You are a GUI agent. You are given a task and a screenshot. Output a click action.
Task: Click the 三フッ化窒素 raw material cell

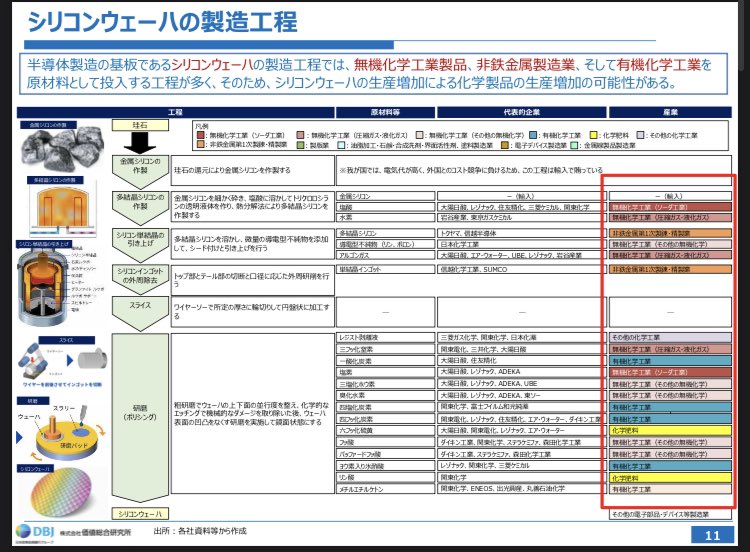coord(386,350)
